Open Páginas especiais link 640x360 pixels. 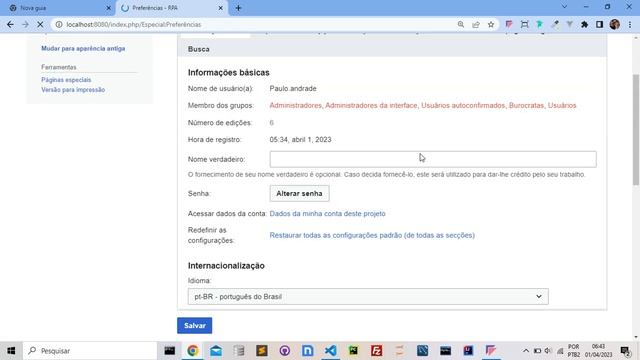pos(66,80)
